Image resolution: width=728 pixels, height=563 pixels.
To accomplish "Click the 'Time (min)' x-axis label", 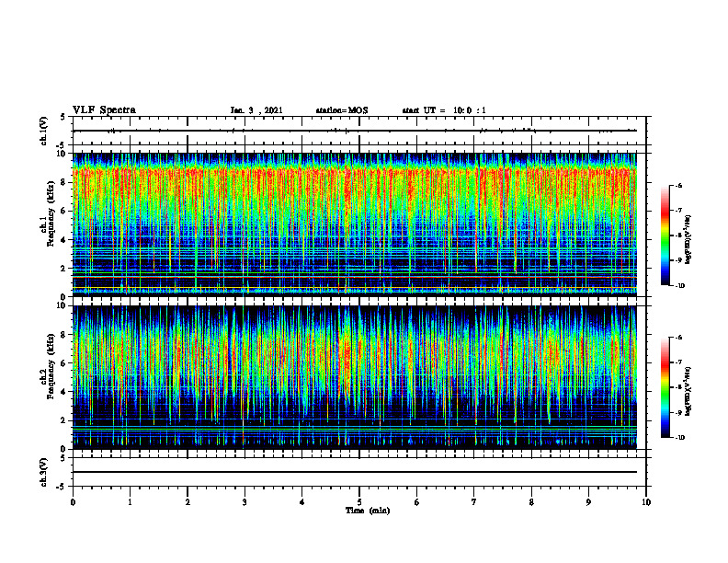I will coord(368,511).
